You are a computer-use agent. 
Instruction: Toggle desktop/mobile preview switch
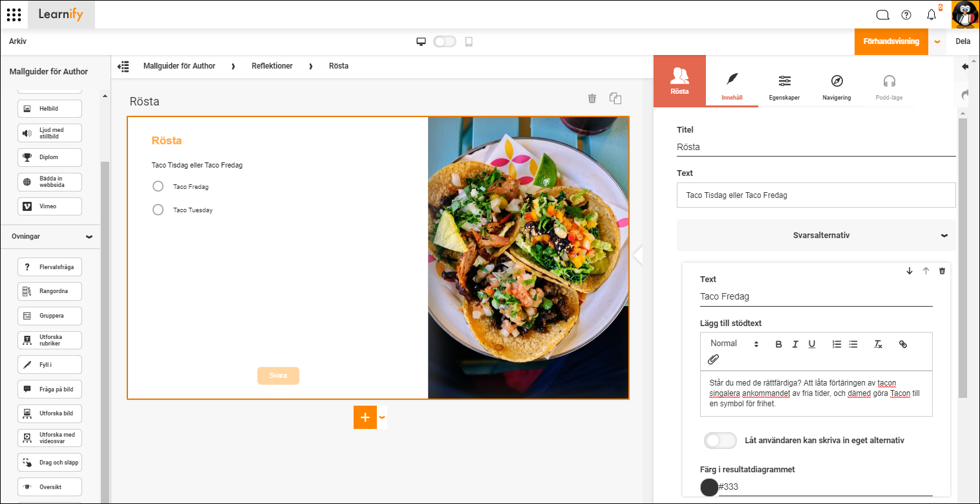(x=445, y=41)
